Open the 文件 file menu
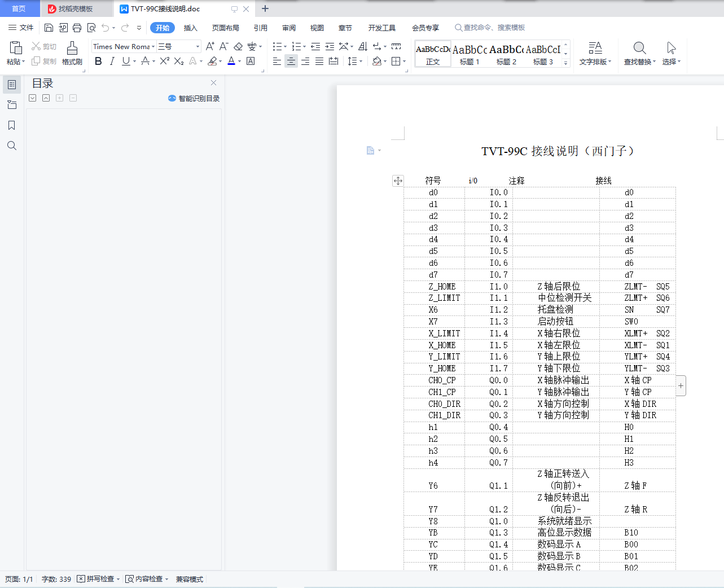This screenshot has height=588, width=724. click(x=21, y=28)
